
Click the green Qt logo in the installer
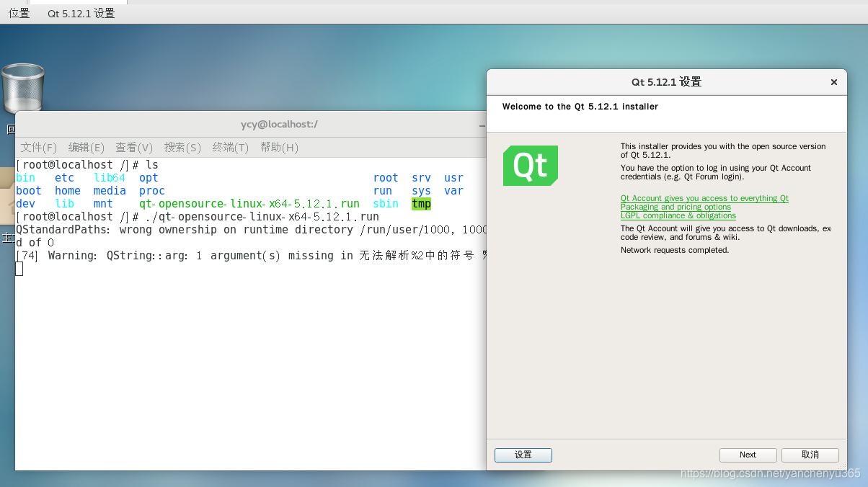530,165
